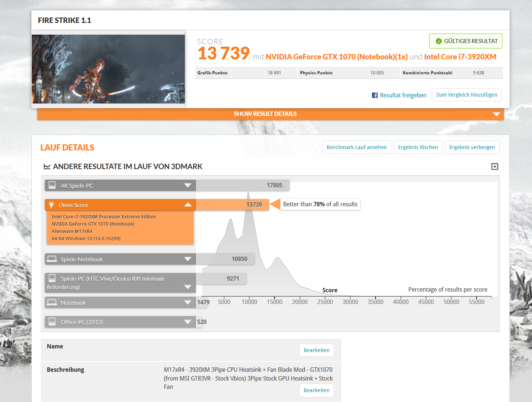This screenshot has height=402, width=532.
Task: Click Bearbeiten button for Name
Action: pos(317,350)
